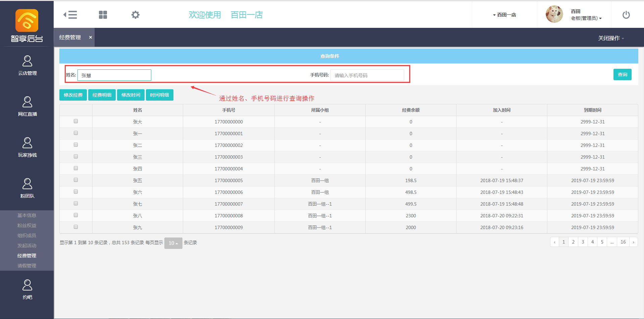
Task: Click balance value 2300
Action: tap(411, 216)
